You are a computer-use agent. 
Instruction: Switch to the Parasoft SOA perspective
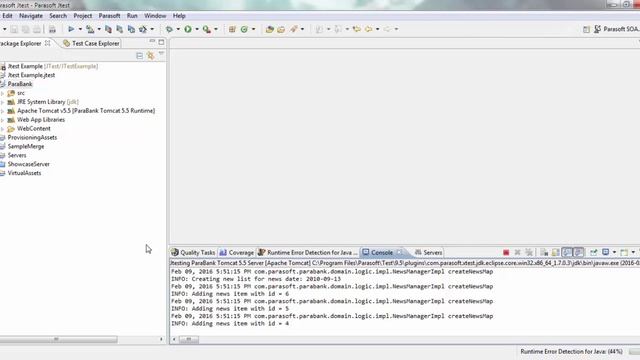(x=617, y=29)
